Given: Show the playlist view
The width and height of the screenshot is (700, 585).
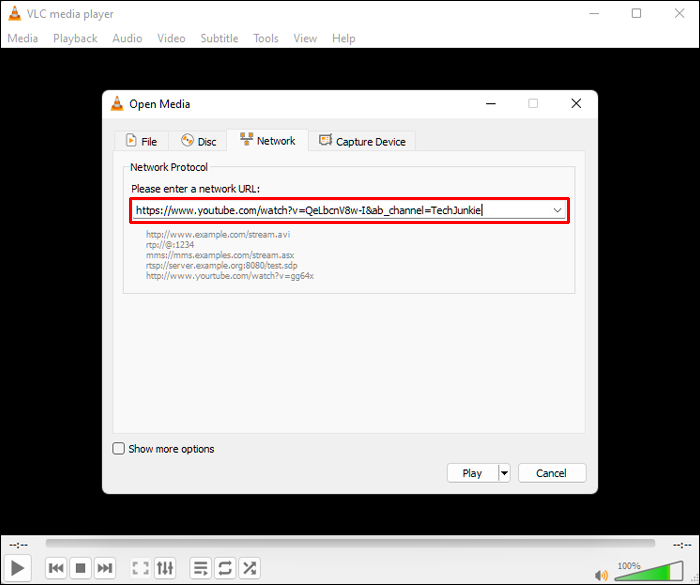Looking at the screenshot, I should coord(200,568).
